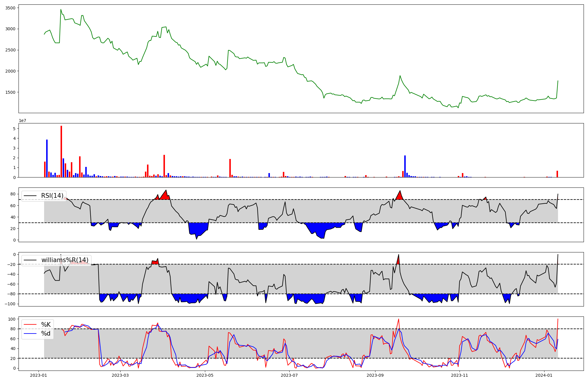
Task: Click the black line swatch beside RSI(14)
Action: [x=30, y=196]
